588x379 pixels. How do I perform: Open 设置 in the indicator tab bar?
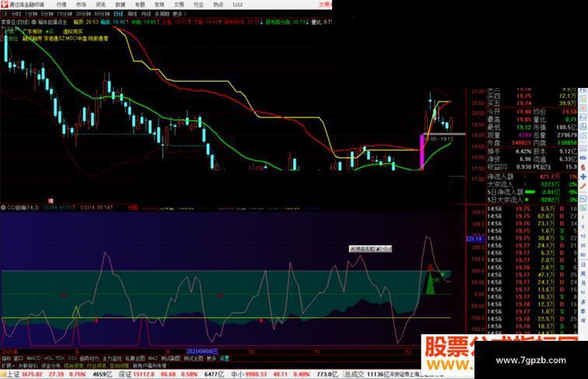point(224,358)
